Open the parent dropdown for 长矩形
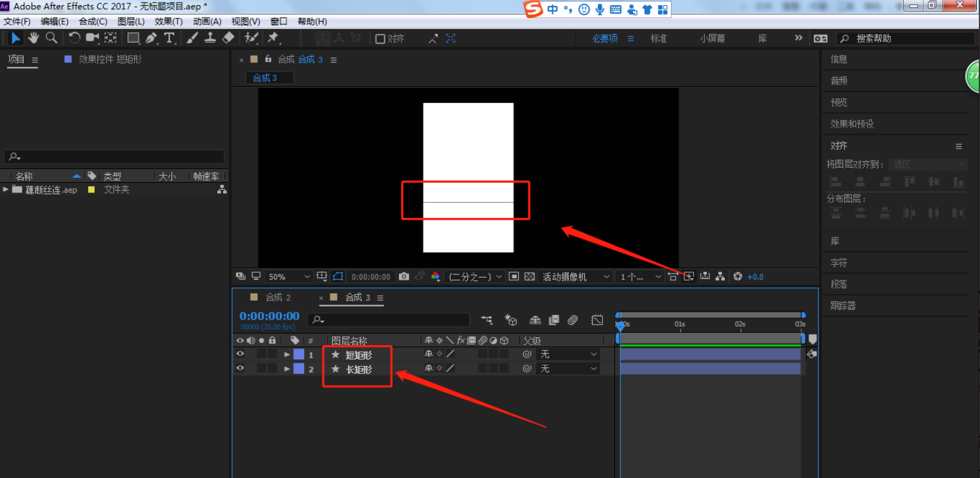The height and width of the screenshot is (478, 980). pos(568,369)
